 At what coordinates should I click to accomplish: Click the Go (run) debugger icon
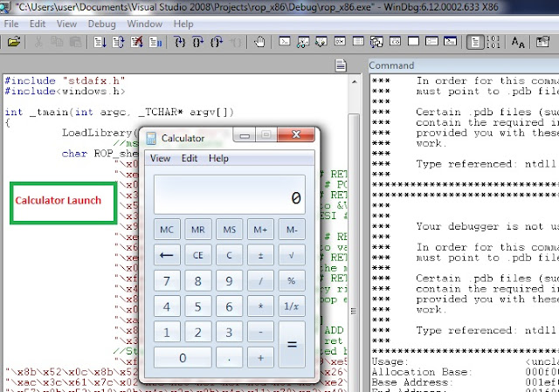100,42
